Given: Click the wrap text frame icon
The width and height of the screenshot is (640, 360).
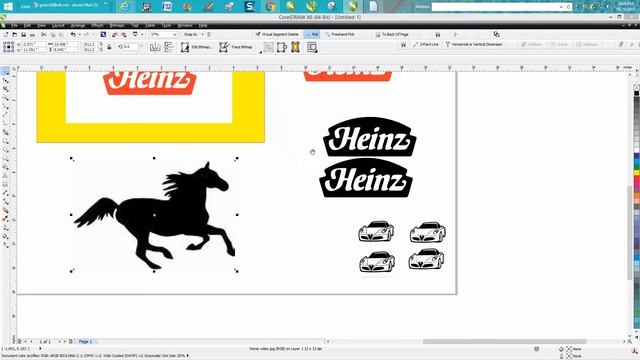Looking at the screenshot, I should point(312,47).
